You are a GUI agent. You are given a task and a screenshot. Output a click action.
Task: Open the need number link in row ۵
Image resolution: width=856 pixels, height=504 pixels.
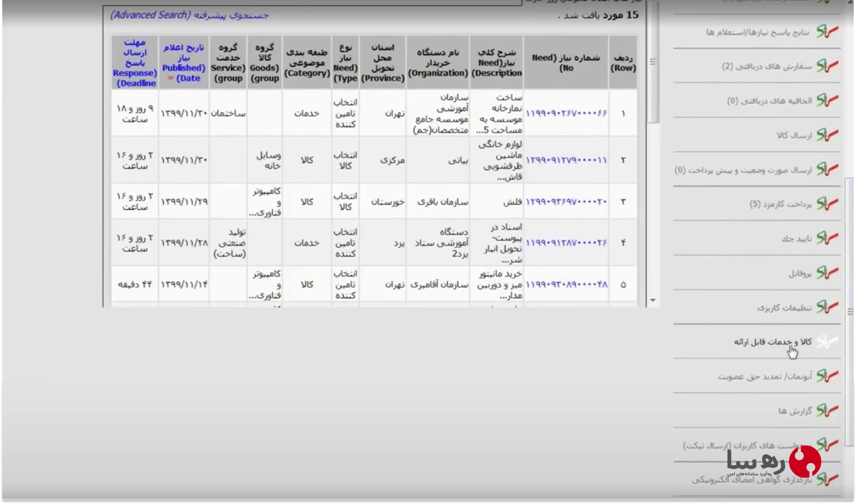coord(566,285)
